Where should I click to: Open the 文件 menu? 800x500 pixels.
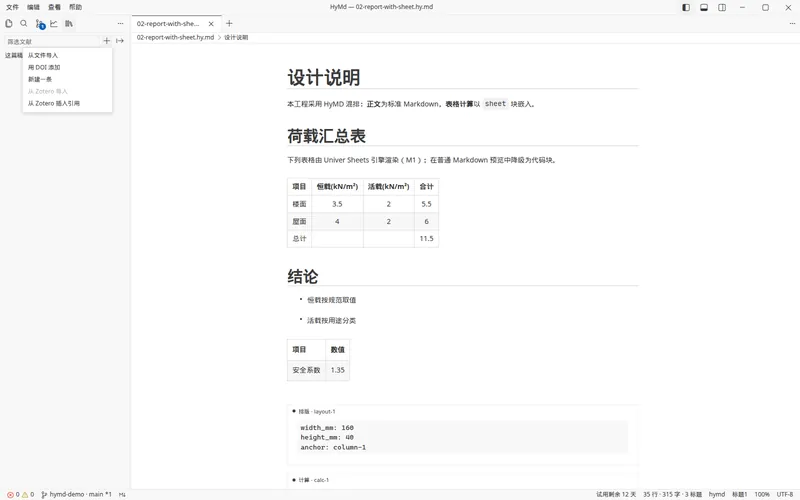click(x=12, y=7)
